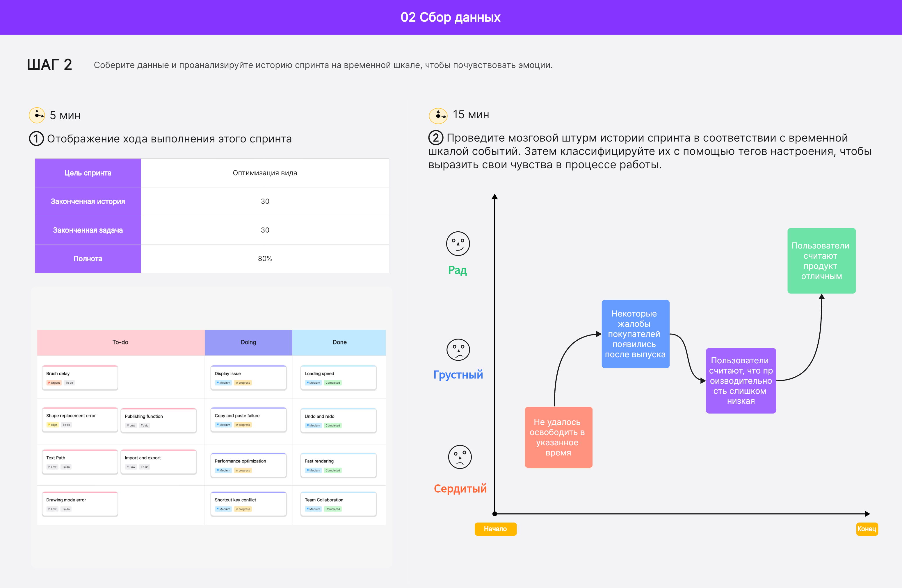The image size is (902, 588).
Task: Open the Loading speed card
Action: point(339,378)
